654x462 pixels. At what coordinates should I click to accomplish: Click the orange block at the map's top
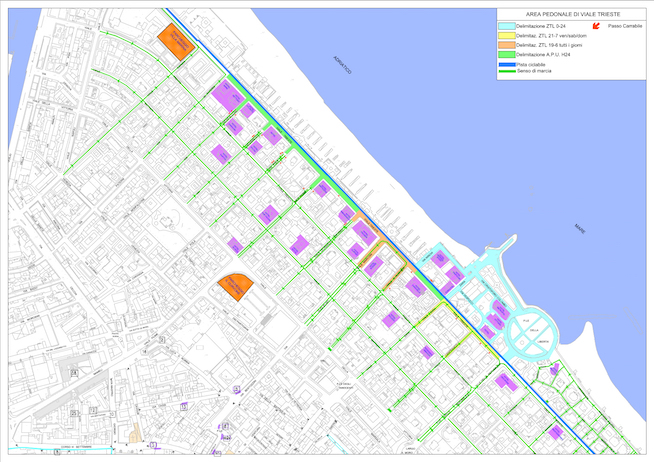point(175,40)
